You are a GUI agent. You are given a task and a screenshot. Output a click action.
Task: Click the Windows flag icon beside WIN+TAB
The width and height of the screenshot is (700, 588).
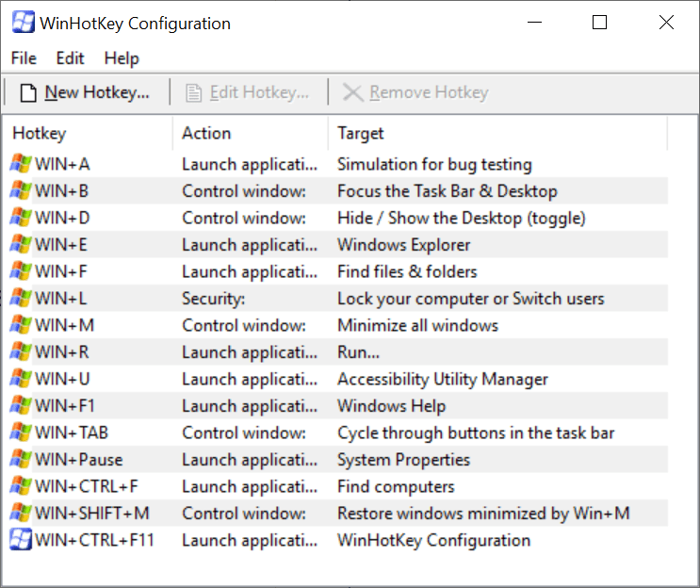tap(21, 433)
